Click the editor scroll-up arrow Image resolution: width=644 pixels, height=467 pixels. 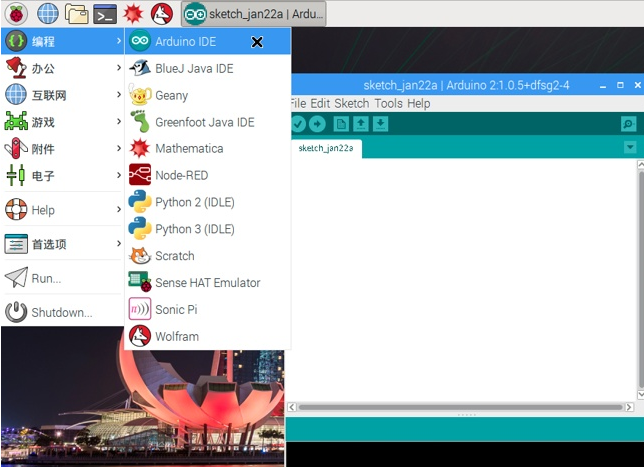[x=640, y=165]
